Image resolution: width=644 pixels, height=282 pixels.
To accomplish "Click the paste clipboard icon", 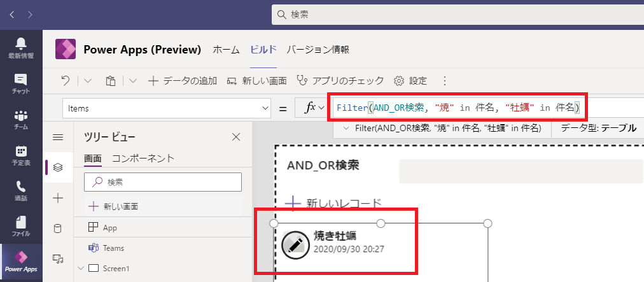I will tap(110, 81).
